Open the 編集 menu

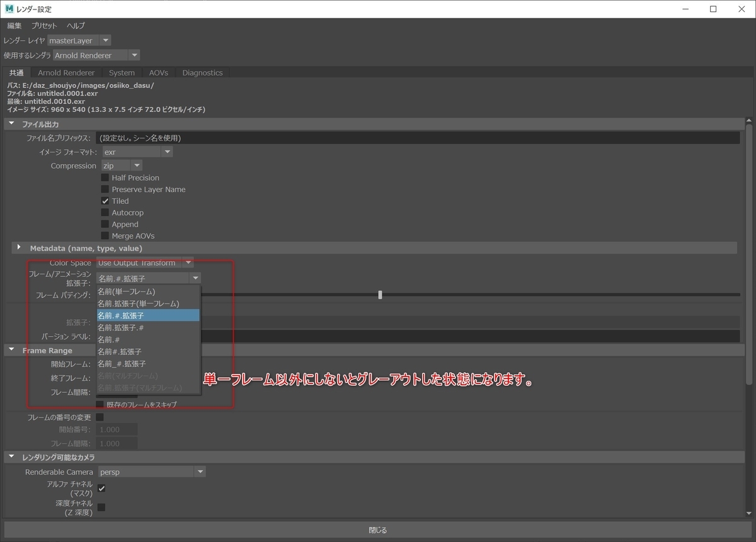click(14, 26)
